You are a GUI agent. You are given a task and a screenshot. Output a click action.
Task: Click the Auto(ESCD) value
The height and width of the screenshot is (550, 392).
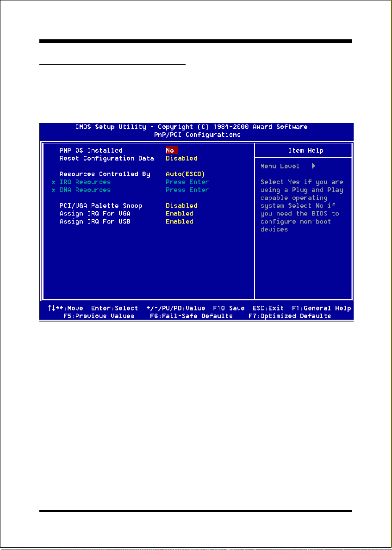pyautogui.click(x=185, y=174)
